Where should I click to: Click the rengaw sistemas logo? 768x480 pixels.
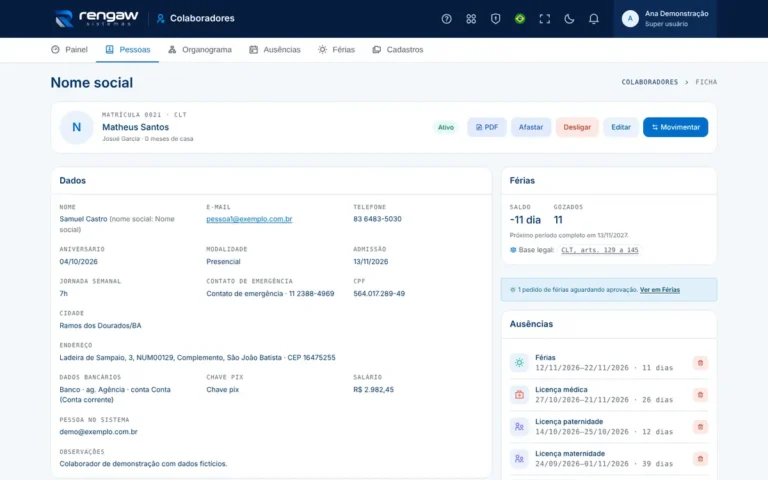(96, 19)
